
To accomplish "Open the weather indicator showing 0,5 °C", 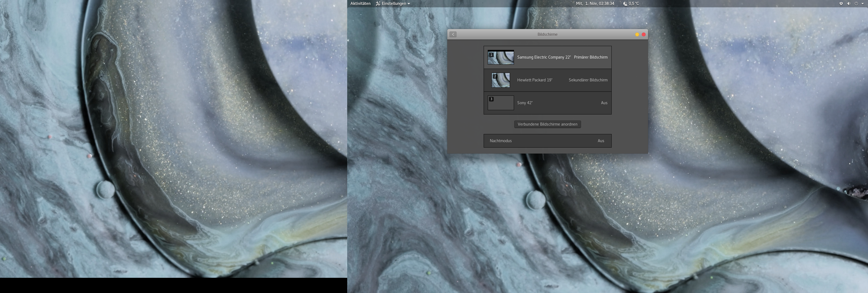I will tap(631, 3).
